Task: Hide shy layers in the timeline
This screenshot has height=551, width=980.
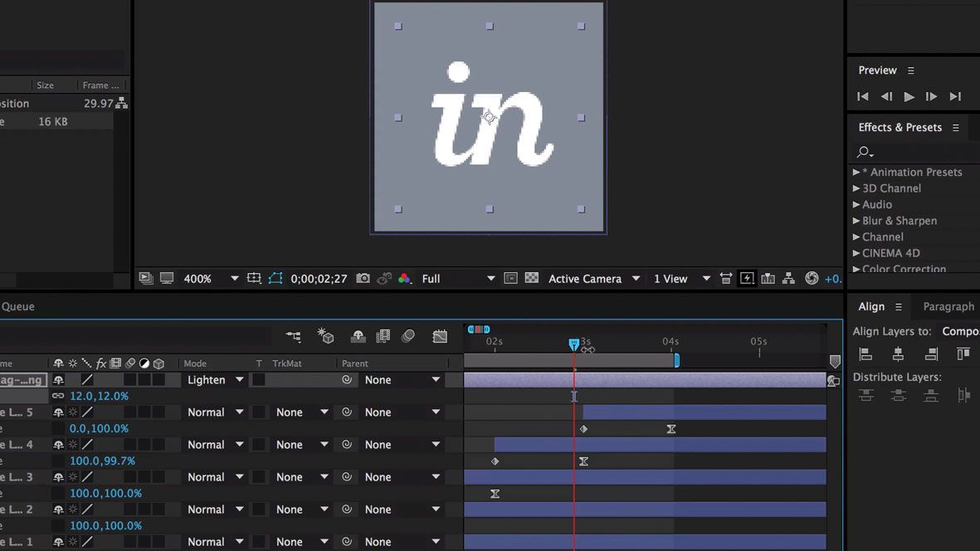Action: pos(358,336)
